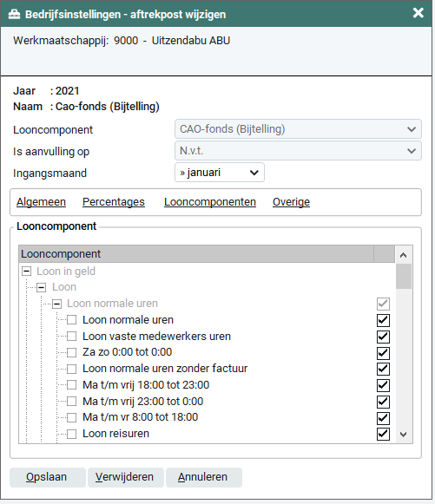Uncheck right checkbox for Loon vaste medewerkers uren

383,337
